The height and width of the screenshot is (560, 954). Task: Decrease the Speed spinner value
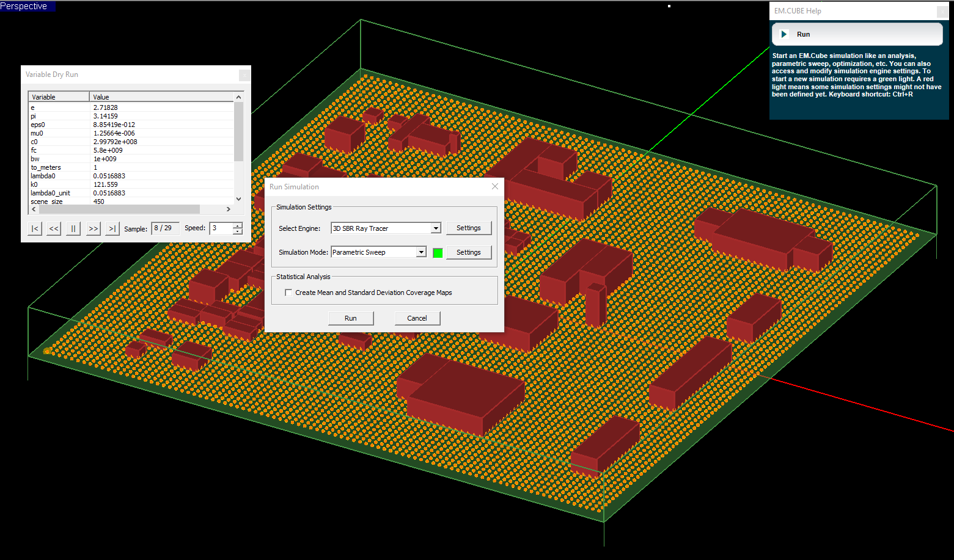tap(238, 231)
